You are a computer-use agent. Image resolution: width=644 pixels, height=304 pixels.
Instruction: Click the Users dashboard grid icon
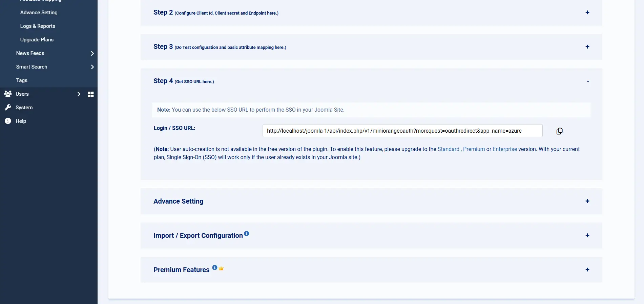(x=91, y=94)
